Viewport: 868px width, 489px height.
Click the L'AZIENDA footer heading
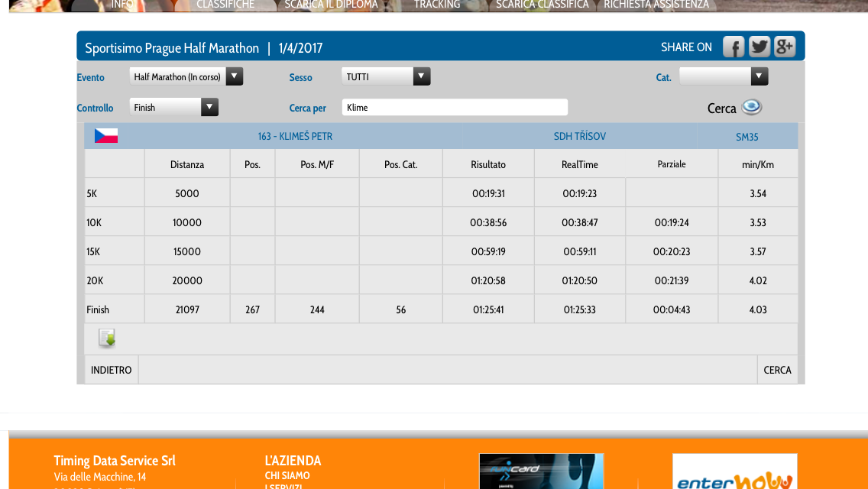(x=293, y=461)
